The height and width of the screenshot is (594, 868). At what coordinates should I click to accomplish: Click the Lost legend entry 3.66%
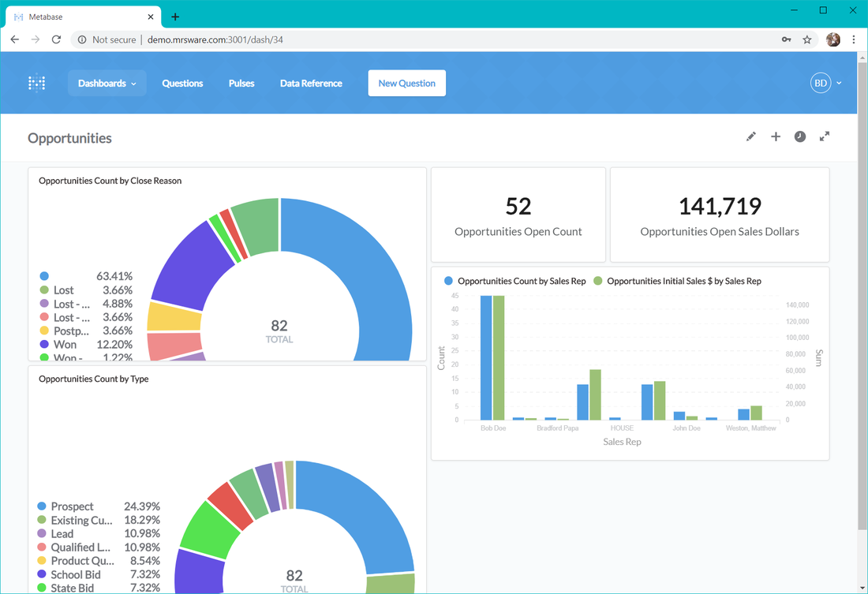point(86,290)
